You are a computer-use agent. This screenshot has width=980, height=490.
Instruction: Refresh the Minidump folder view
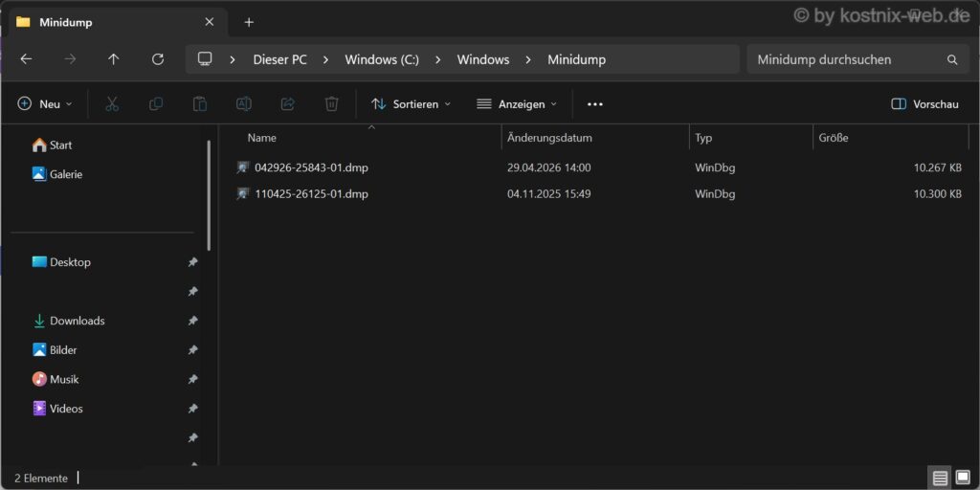[x=158, y=59]
